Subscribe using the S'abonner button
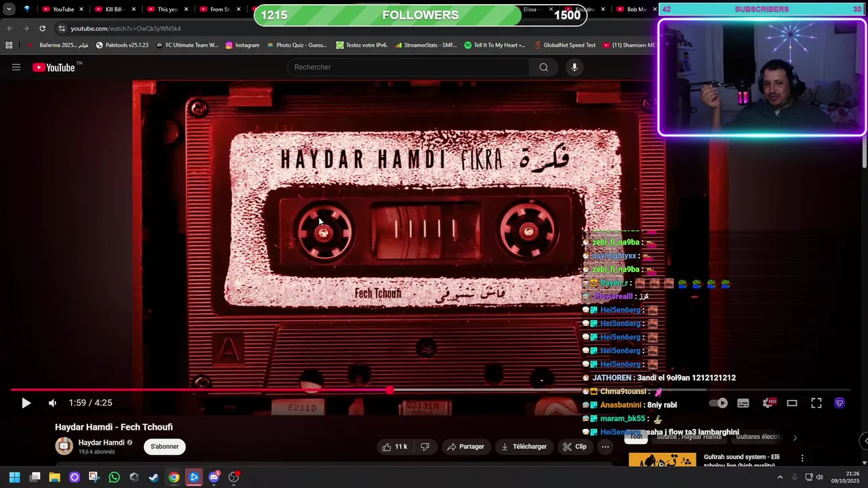This screenshot has width=868, height=488. point(165,447)
